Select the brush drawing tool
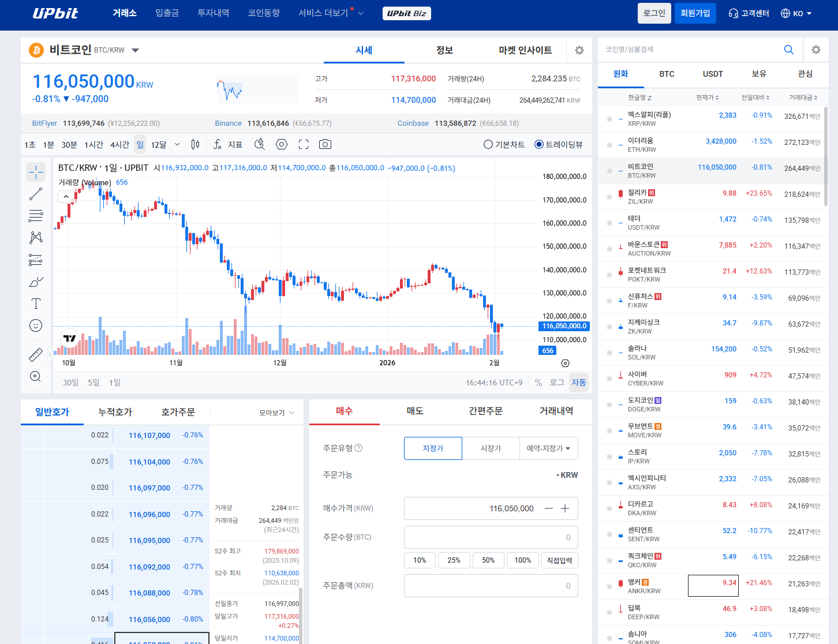 (36, 282)
